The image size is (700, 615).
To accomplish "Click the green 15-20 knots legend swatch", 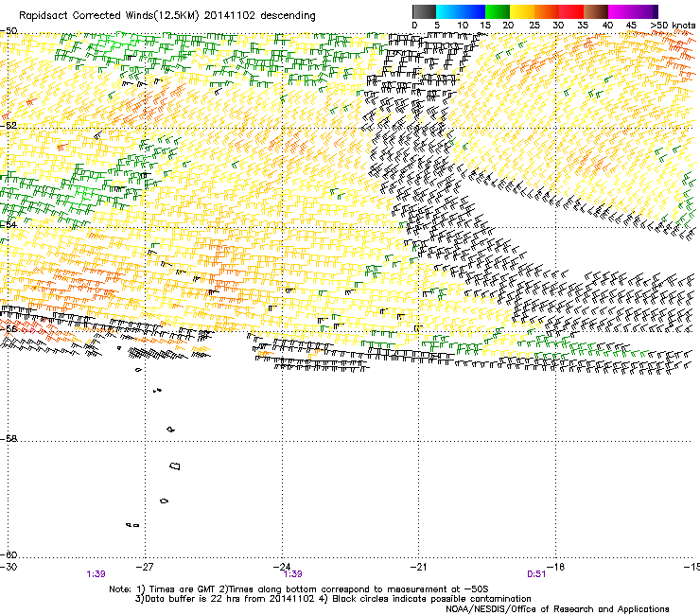I will [498, 11].
